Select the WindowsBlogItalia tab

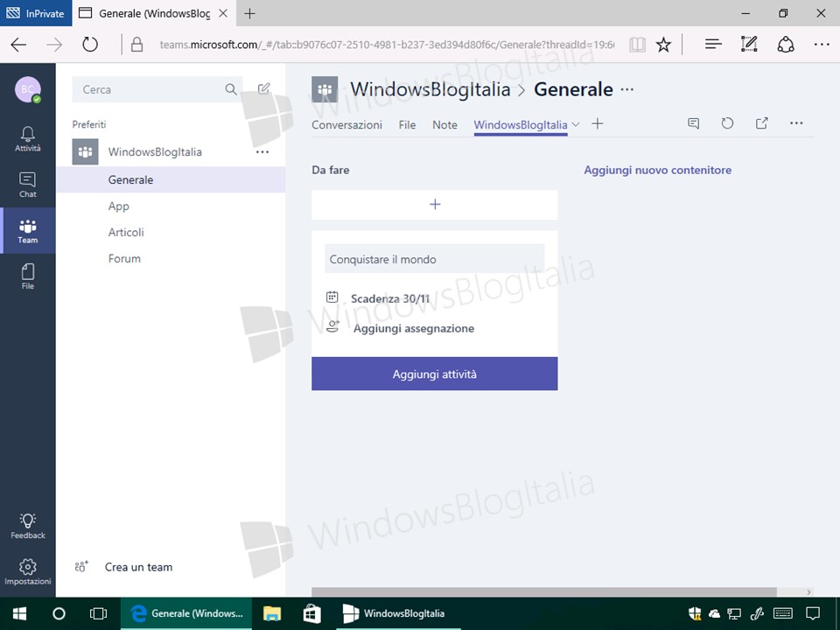pos(520,125)
